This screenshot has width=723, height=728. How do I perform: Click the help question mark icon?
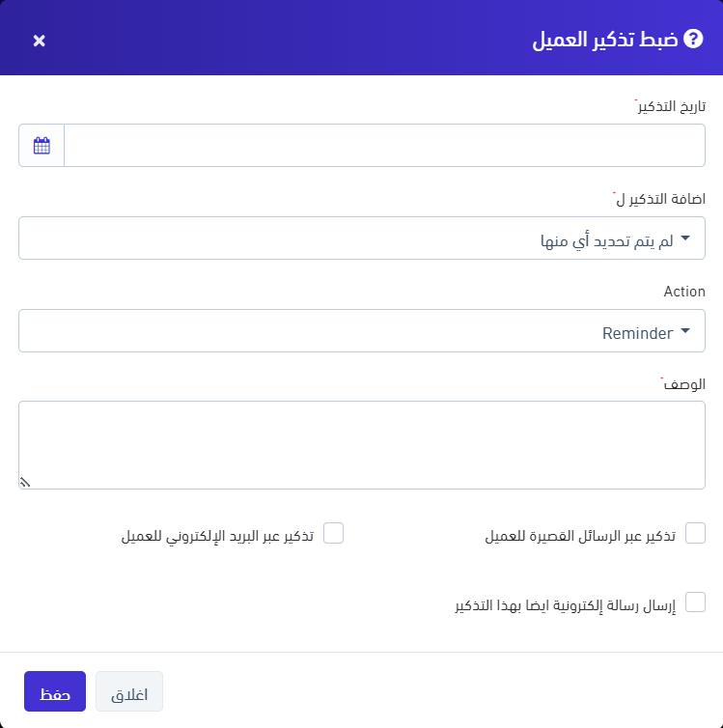693,40
